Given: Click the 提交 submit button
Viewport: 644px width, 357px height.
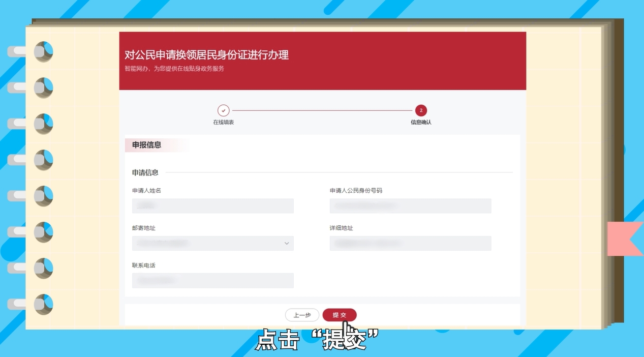Looking at the screenshot, I should point(339,315).
